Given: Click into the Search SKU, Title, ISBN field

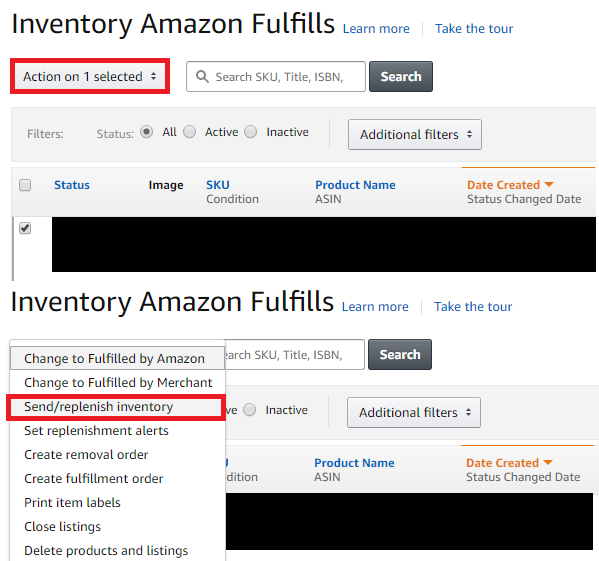Looking at the screenshot, I should 276,77.
